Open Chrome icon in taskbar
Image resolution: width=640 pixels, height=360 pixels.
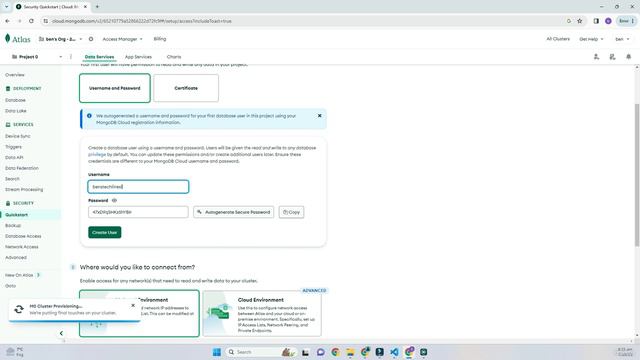click(x=335, y=352)
